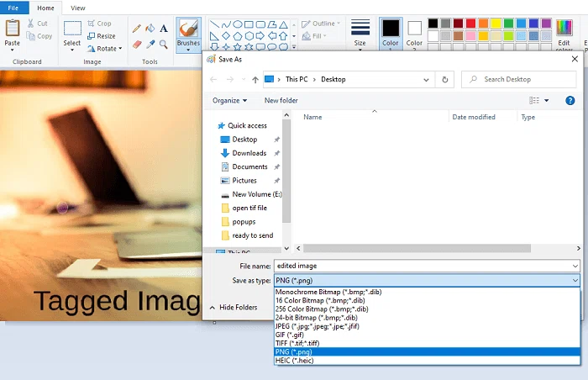Choose the Pentagon shape
Screen dimensions: 588x380
[x=238, y=36]
